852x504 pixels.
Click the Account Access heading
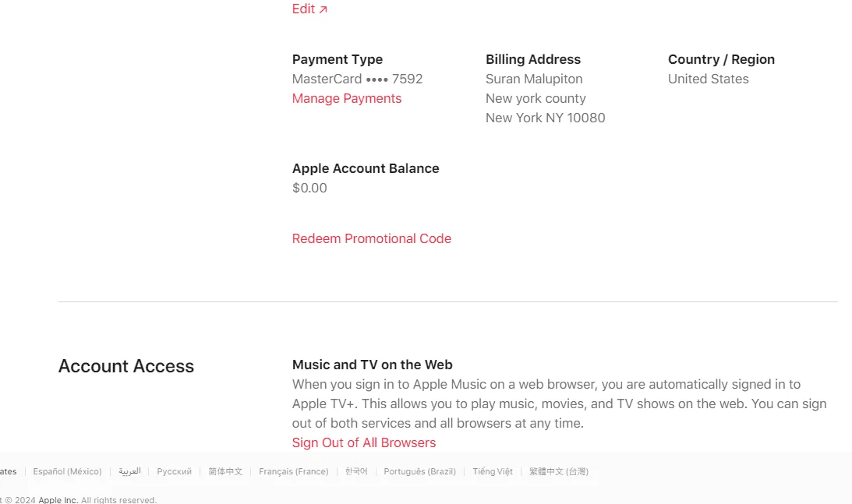pos(126,366)
